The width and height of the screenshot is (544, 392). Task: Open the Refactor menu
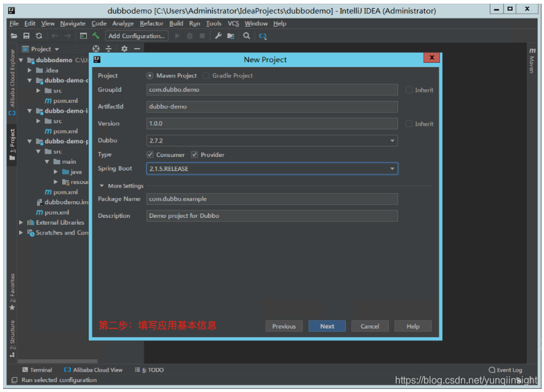tap(151, 23)
